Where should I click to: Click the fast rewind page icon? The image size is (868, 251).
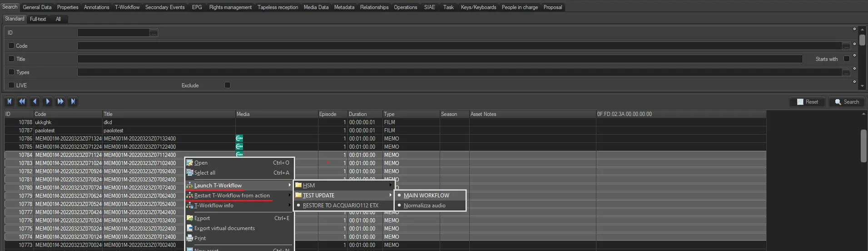(22, 101)
